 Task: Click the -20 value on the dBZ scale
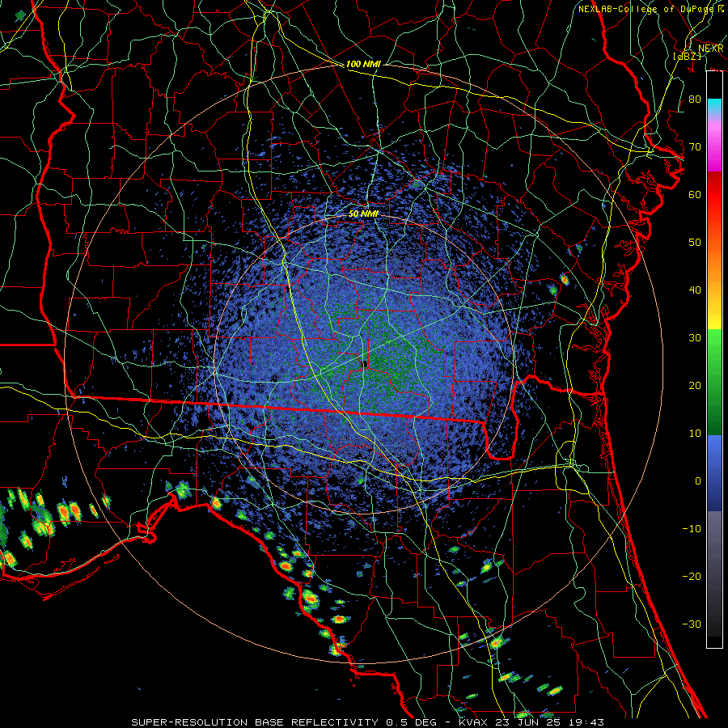(x=692, y=576)
